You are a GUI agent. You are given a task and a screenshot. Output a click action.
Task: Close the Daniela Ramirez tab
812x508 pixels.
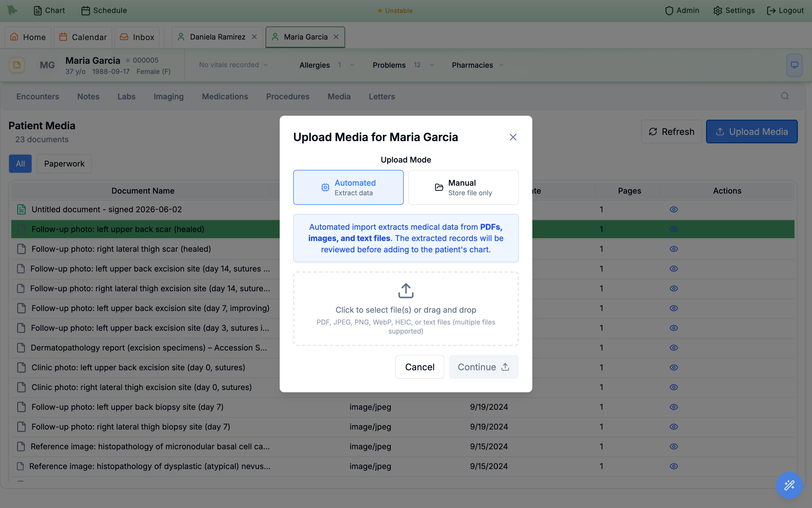click(x=254, y=37)
